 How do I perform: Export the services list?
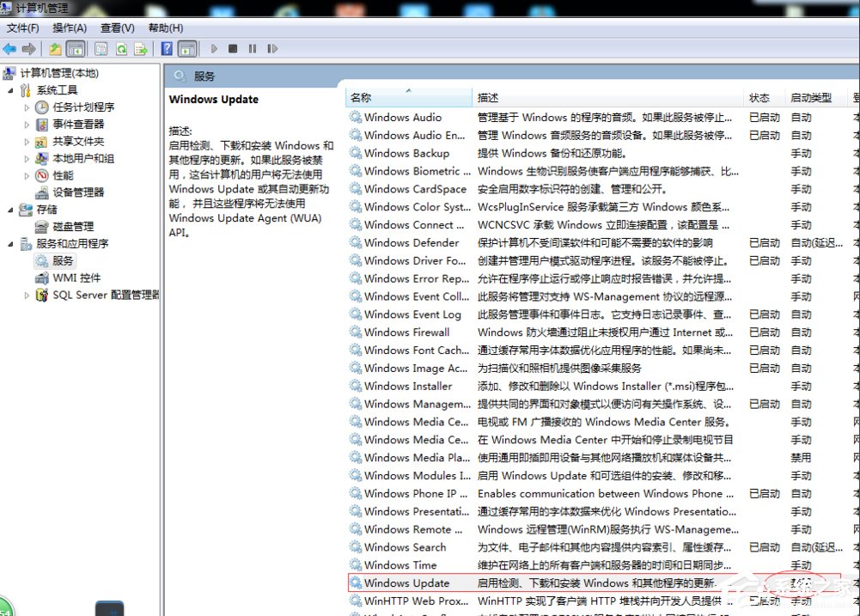tap(140, 49)
